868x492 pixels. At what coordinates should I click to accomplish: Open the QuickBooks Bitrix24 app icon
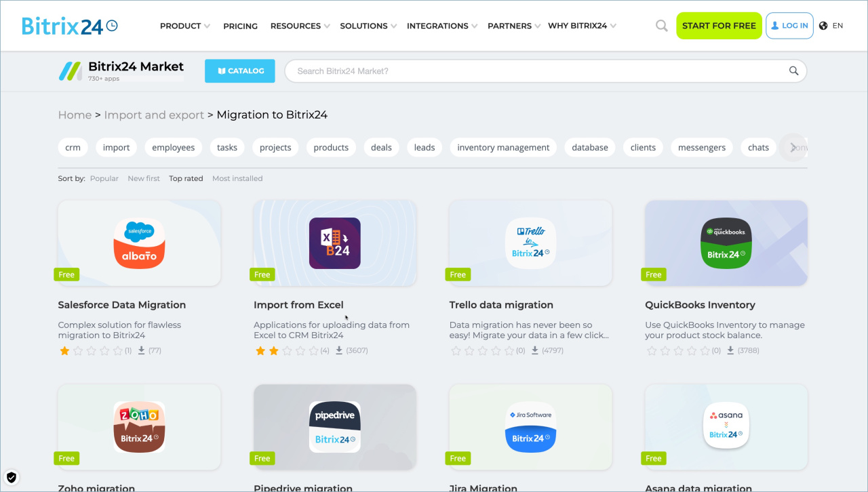coord(726,243)
